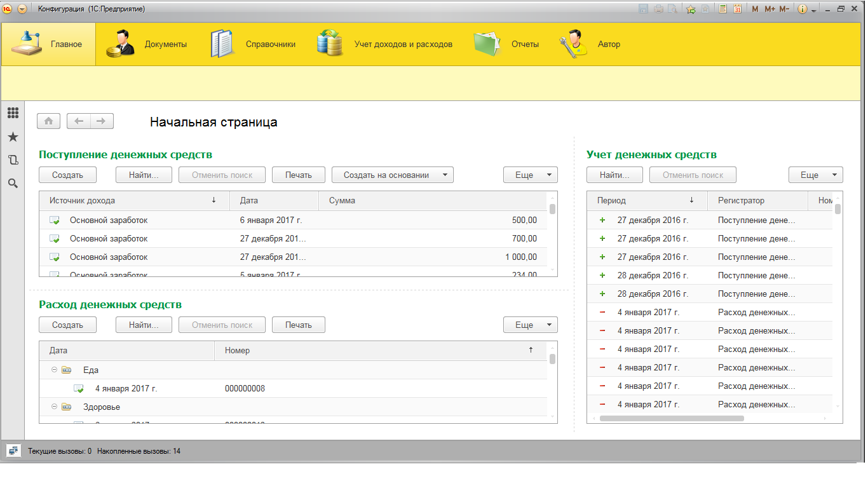Sort by the Период column header
868x488 pixels.
click(647, 200)
